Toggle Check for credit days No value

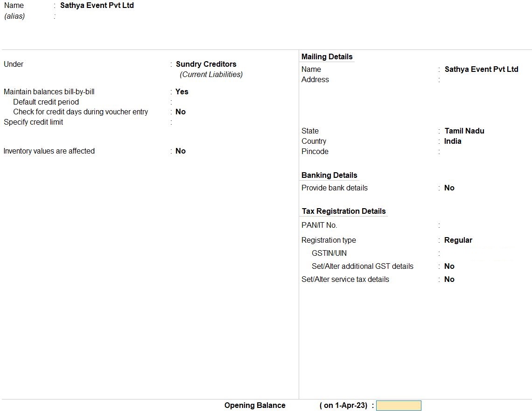181,112
